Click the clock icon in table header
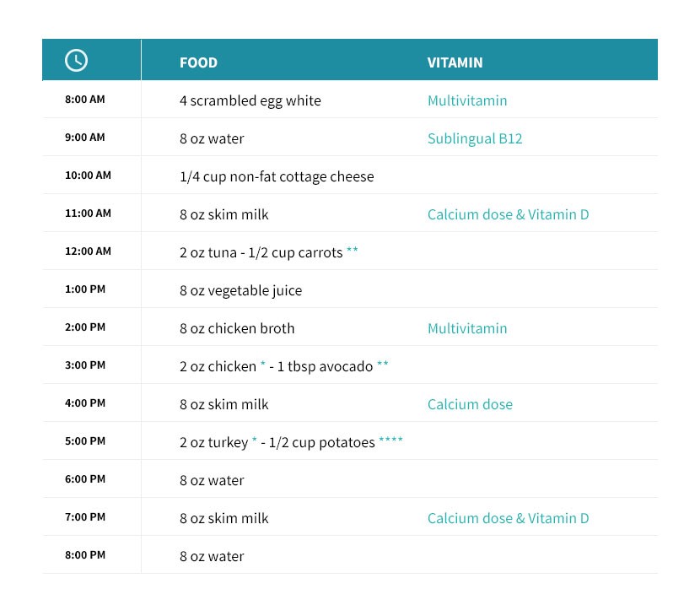 76,60
